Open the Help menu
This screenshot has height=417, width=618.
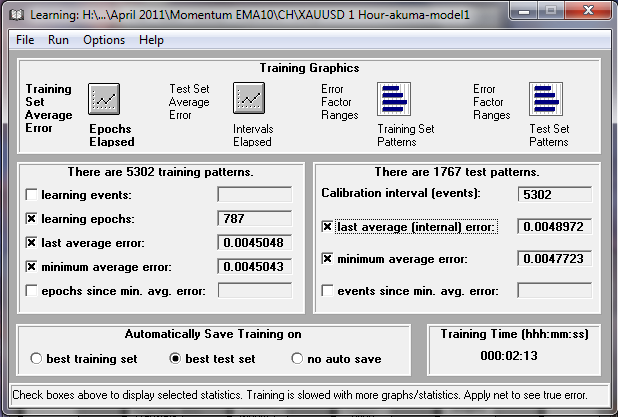tap(151, 40)
